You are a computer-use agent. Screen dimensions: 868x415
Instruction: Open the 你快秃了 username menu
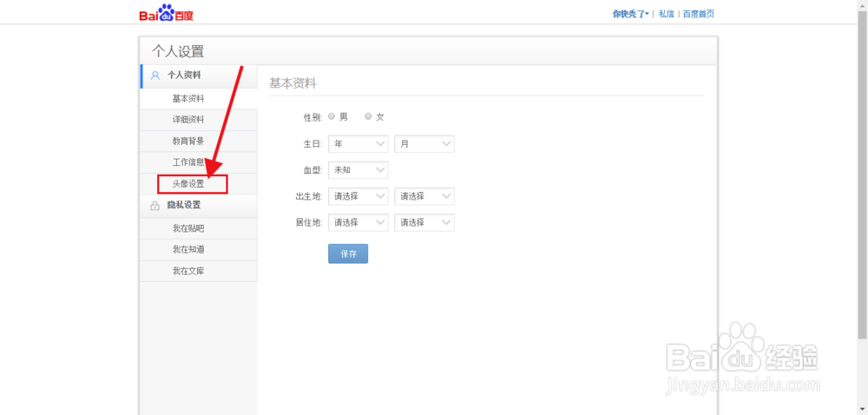click(x=630, y=15)
